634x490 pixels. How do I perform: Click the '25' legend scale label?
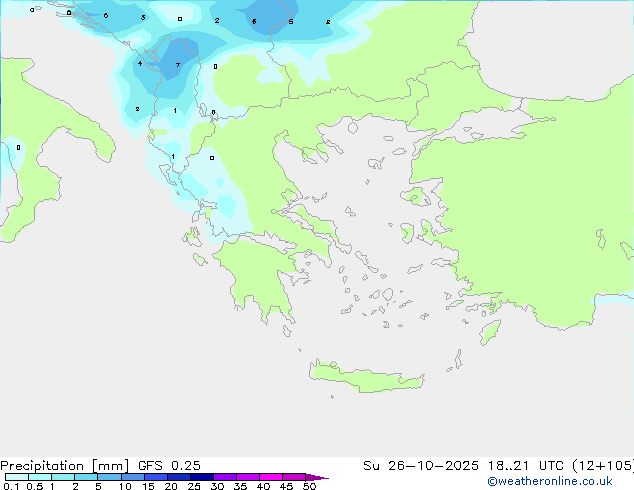(194, 486)
